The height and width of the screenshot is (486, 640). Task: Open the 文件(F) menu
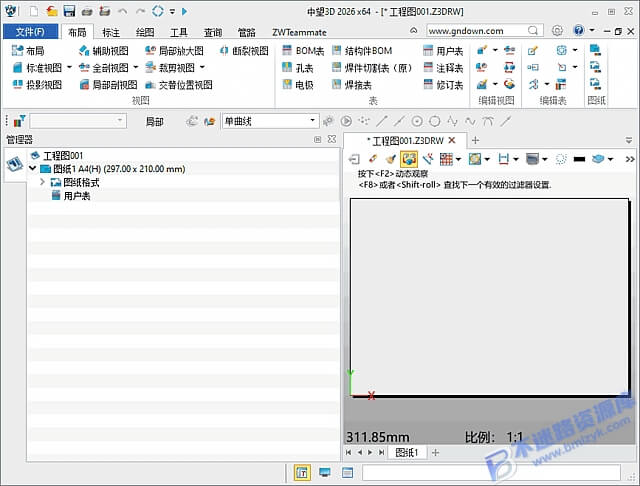click(30, 32)
